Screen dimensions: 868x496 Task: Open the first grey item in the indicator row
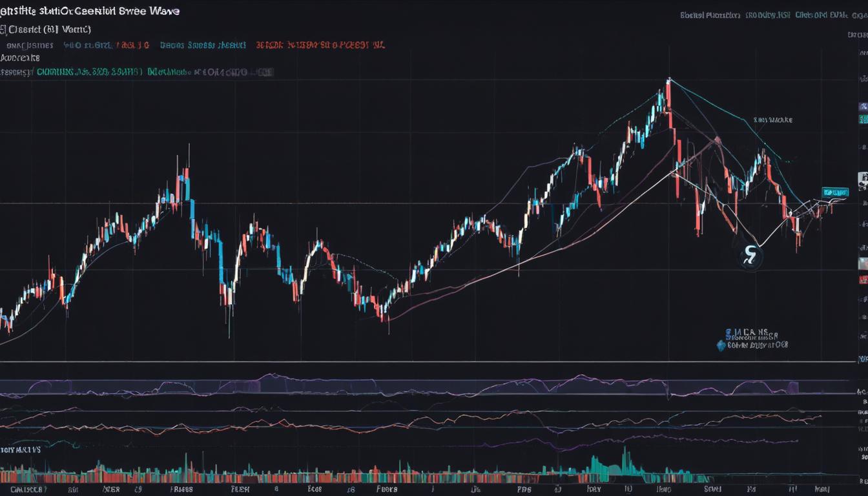coord(30,46)
